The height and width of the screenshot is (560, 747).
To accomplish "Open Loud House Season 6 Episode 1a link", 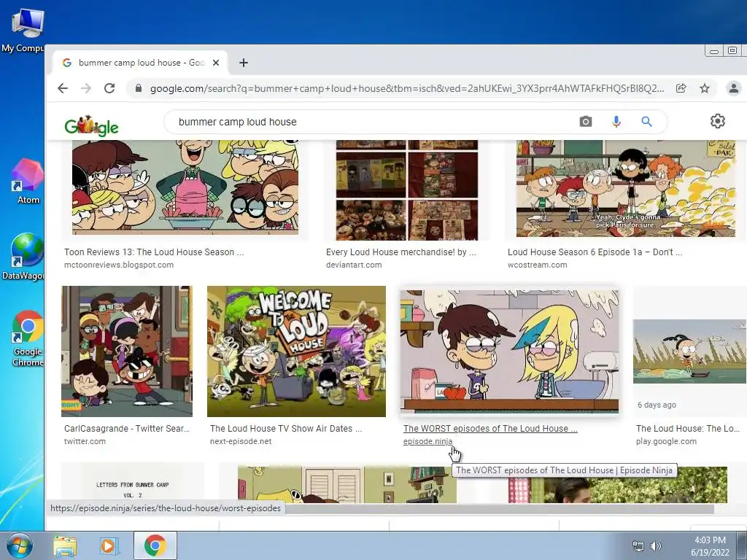I will click(x=595, y=252).
